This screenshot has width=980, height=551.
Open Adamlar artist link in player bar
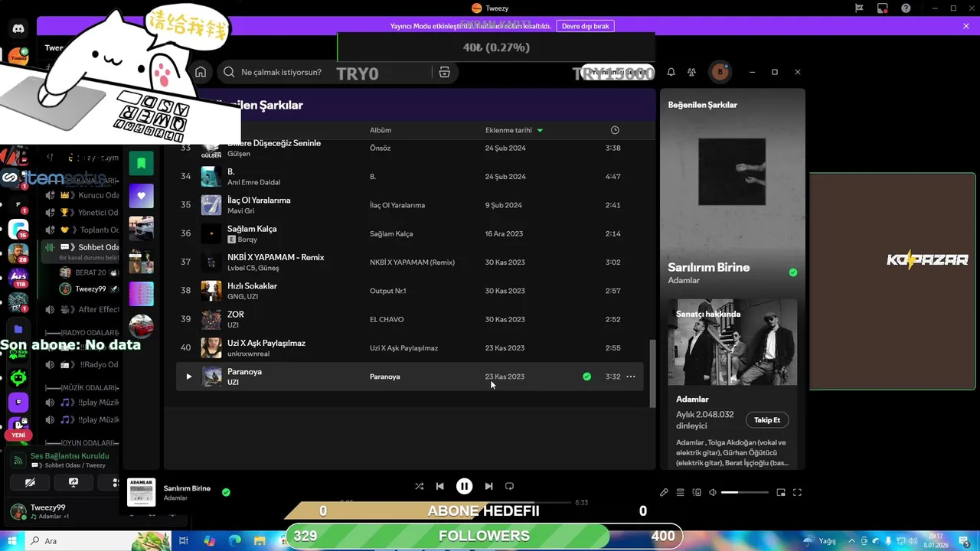point(175,498)
